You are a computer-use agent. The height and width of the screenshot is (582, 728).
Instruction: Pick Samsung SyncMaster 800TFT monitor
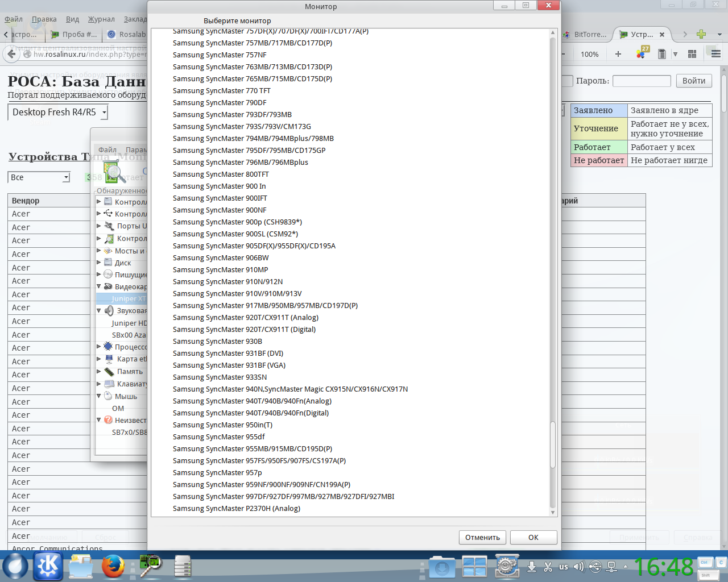(x=221, y=174)
